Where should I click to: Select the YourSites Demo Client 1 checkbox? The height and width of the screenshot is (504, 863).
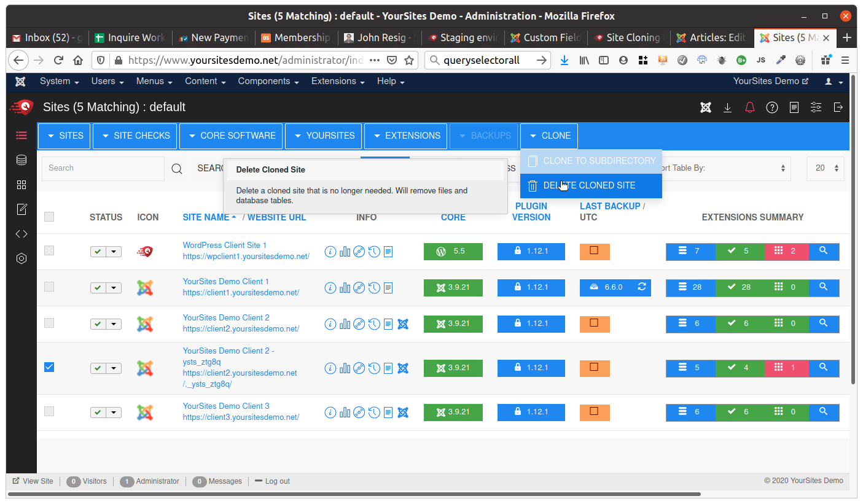(49, 287)
